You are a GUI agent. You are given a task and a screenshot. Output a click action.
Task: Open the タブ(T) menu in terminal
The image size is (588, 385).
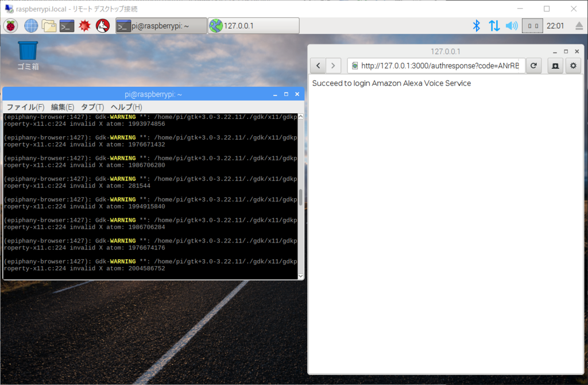pos(92,107)
